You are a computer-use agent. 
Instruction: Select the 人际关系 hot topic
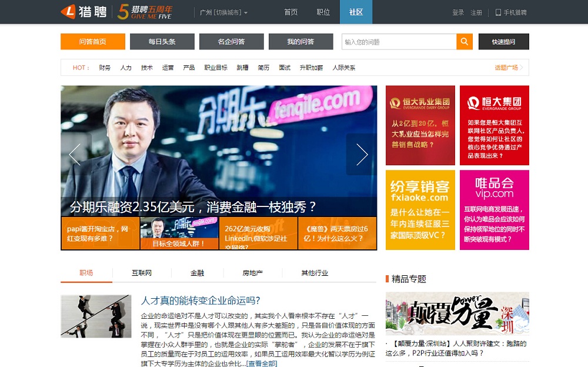click(344, 68)
